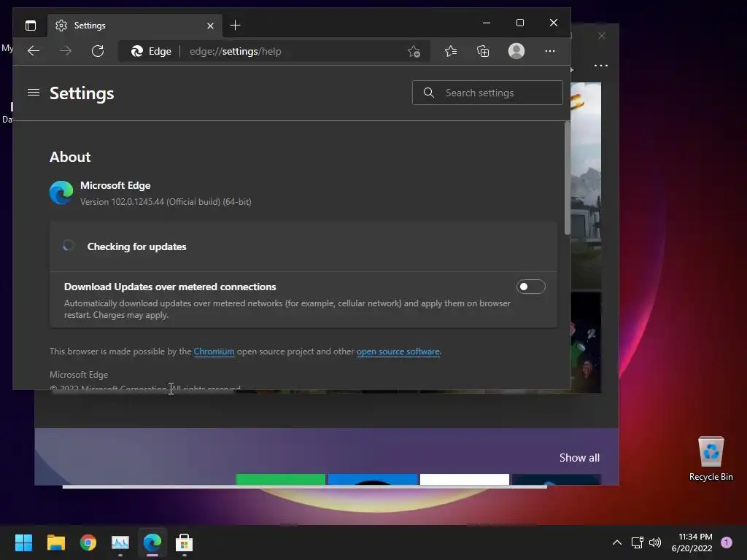Open the volume tray icon
Screen dimensions: 747x560
pos(655,542)
